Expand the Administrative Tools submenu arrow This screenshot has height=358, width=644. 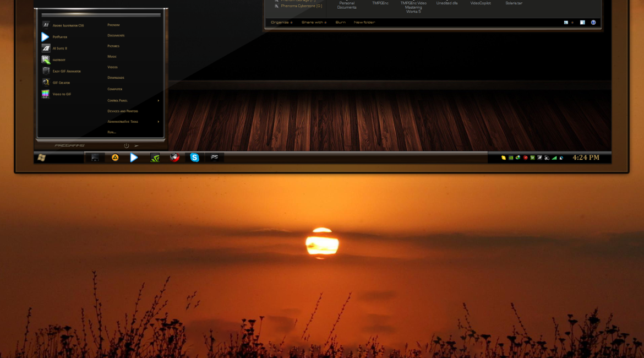159,122
